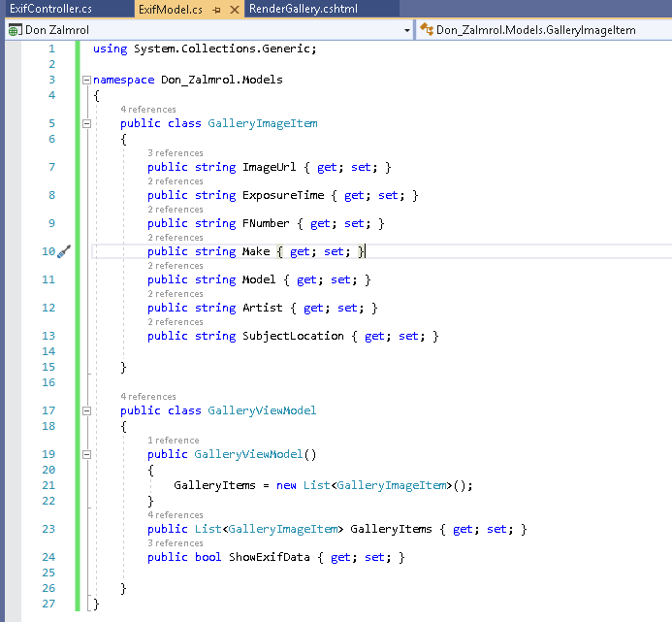Click the bool keyword on line 24
Image resolution: width=672 pixels, height=622 pixels.
[x=208, y=558]
